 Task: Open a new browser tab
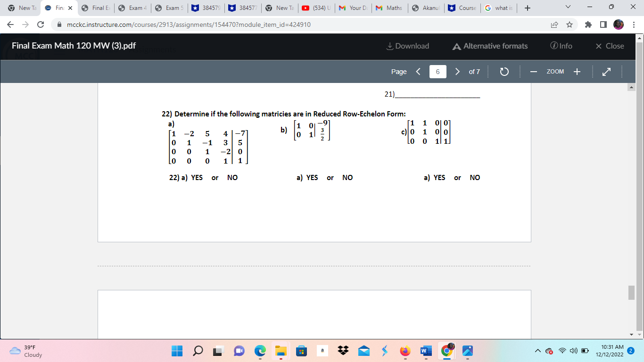coord(527,8)
